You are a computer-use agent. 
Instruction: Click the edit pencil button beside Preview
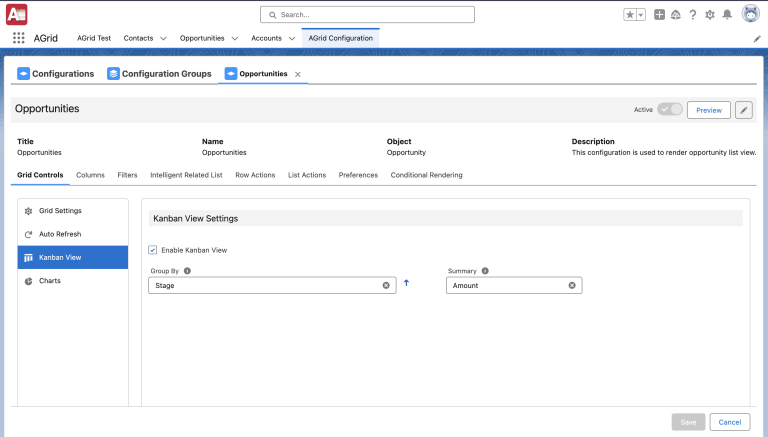click(744, 110)
